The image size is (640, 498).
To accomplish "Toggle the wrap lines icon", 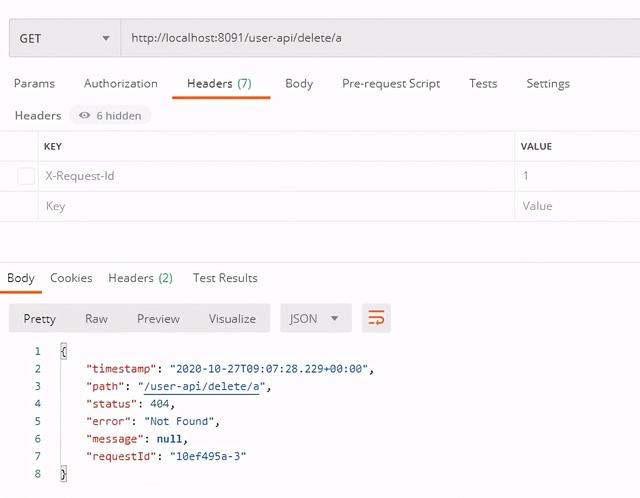I will point(376,318).
